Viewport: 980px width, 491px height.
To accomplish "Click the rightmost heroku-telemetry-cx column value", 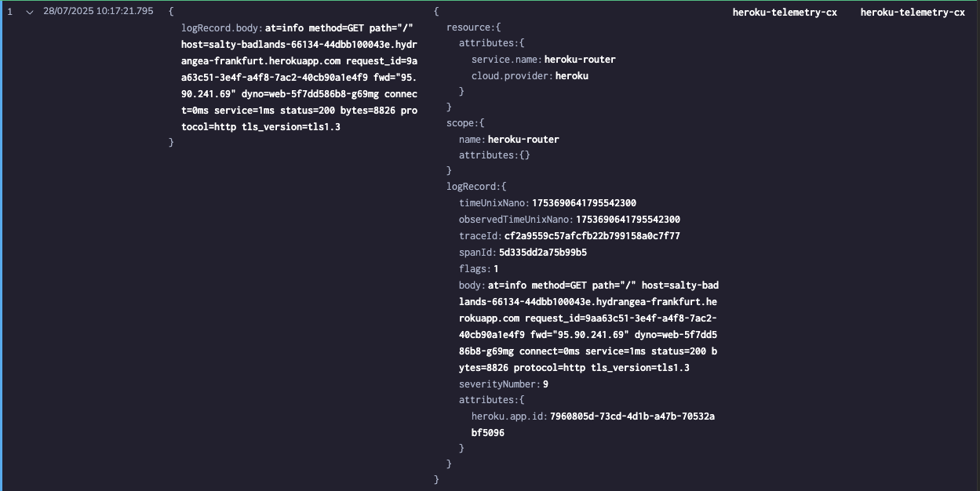I will point(913,12).
